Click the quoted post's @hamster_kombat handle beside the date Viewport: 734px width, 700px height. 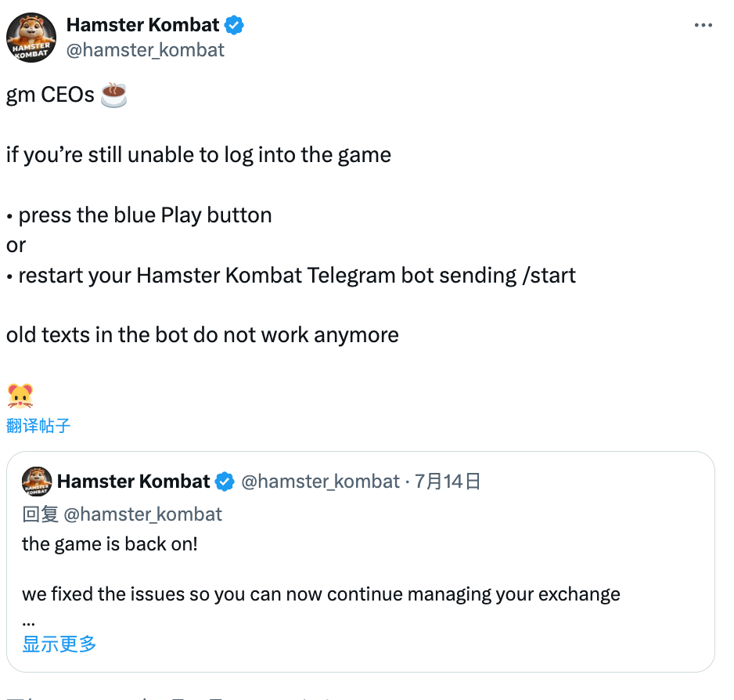(x=320, y=481)
